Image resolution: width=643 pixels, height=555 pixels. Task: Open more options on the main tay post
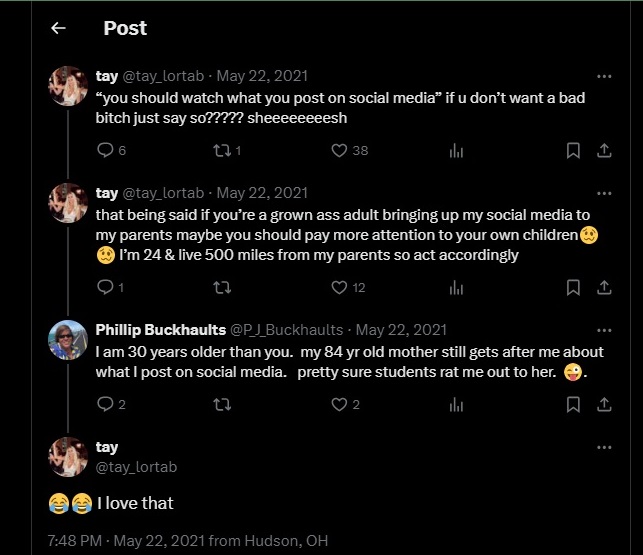[x=604, y=447]
